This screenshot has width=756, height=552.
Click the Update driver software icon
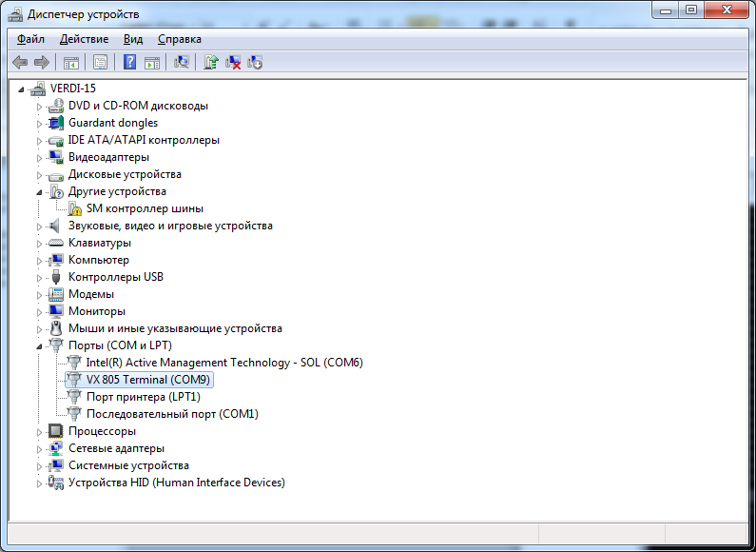pyautogui.click(x=211, y=63)
